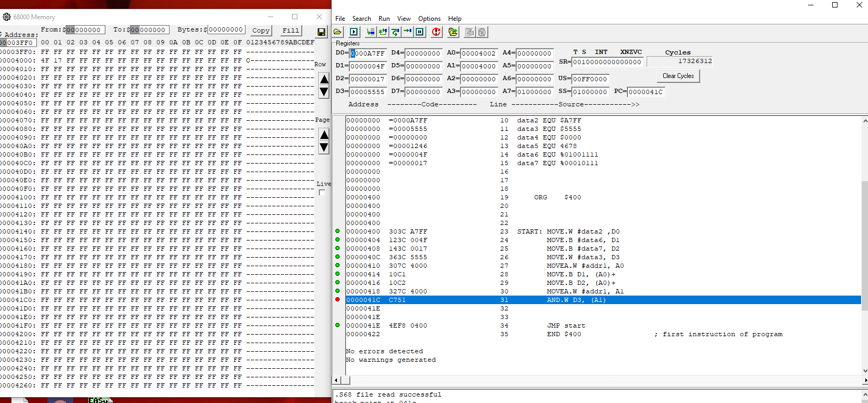Reload the program with the folder-arrow icon
The image size is (868, 403).
tap(453, 32)
